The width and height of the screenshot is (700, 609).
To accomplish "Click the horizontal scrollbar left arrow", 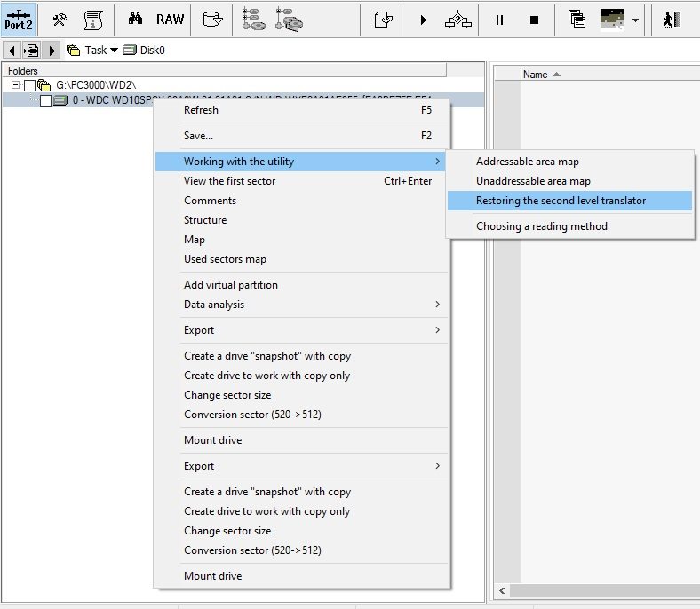I will coord(502,590).
